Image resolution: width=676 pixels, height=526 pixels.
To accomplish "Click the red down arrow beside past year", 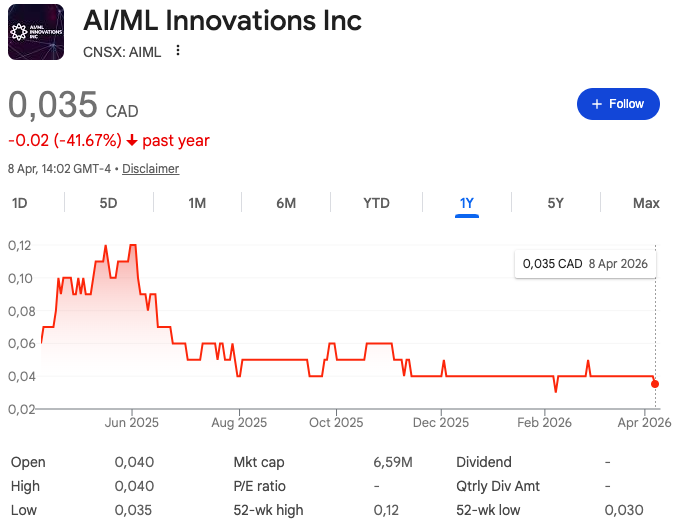I will tap(132, 141).
